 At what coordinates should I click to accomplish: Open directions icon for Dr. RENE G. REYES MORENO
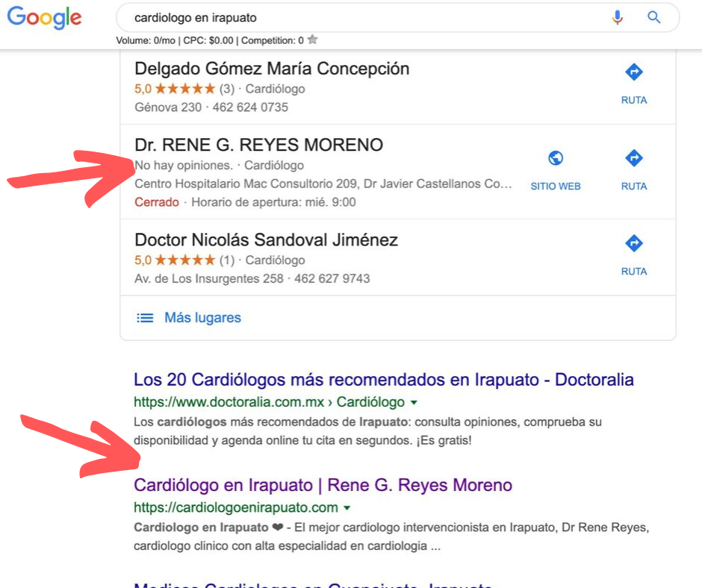pos(634,158)
